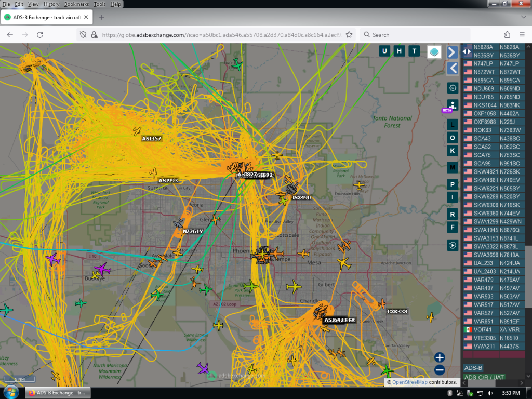Click the safely remove hardware tray icon
This screenshot has height=399, width=532.
pos(470,393)
